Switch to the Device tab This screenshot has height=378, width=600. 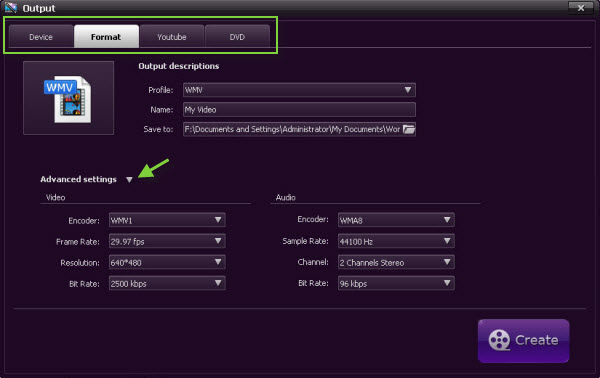(x=41, y=37)
